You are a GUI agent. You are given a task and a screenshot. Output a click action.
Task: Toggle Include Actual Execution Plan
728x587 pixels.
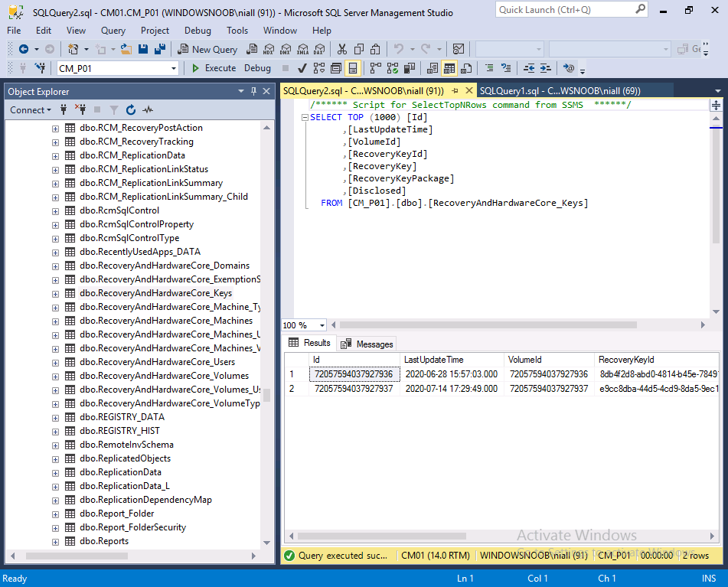coord(376,68)
